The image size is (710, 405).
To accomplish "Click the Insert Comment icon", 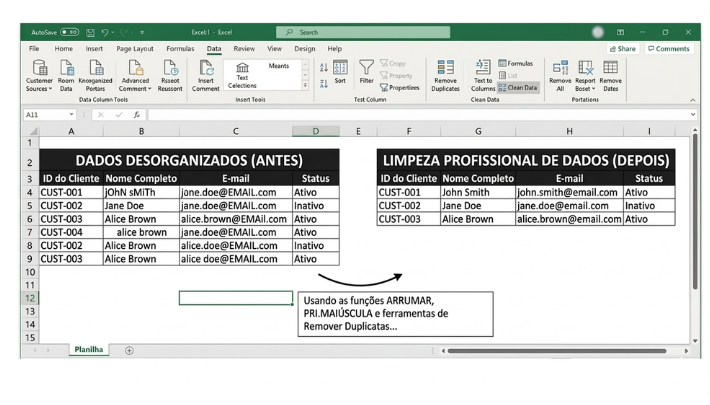I will click(205, 68).
